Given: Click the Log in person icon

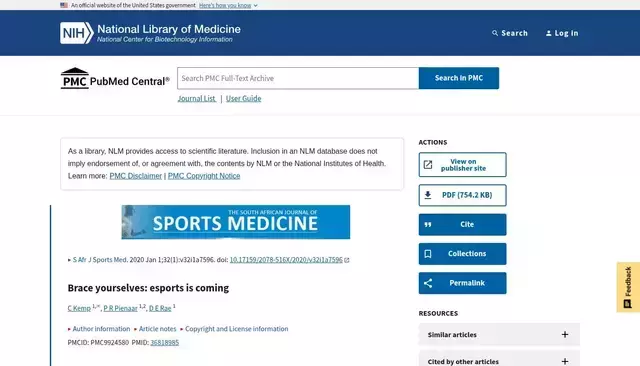Looking at the screenshot, I should 549,33.
